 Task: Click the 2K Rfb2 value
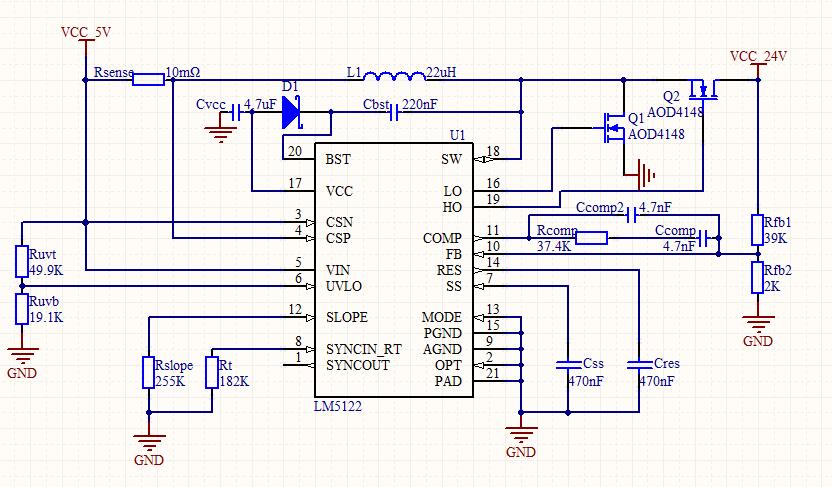click(x=772, y=286)
